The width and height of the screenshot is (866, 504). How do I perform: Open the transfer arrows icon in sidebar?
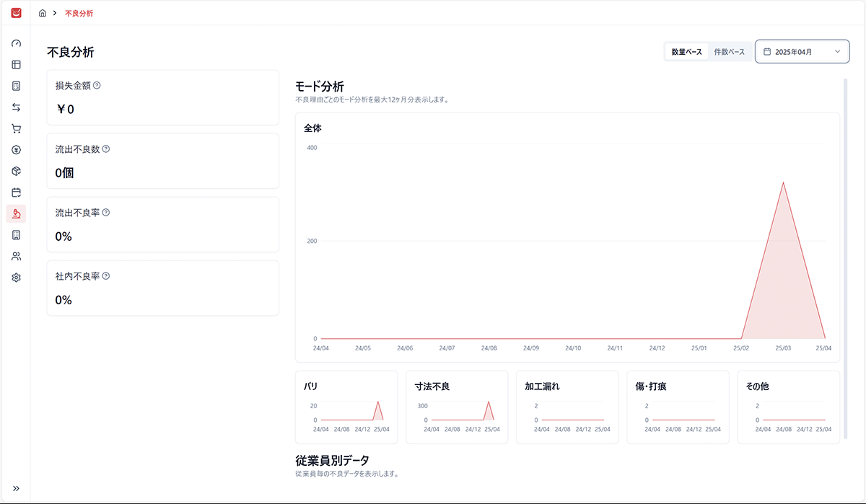(16, 107)
